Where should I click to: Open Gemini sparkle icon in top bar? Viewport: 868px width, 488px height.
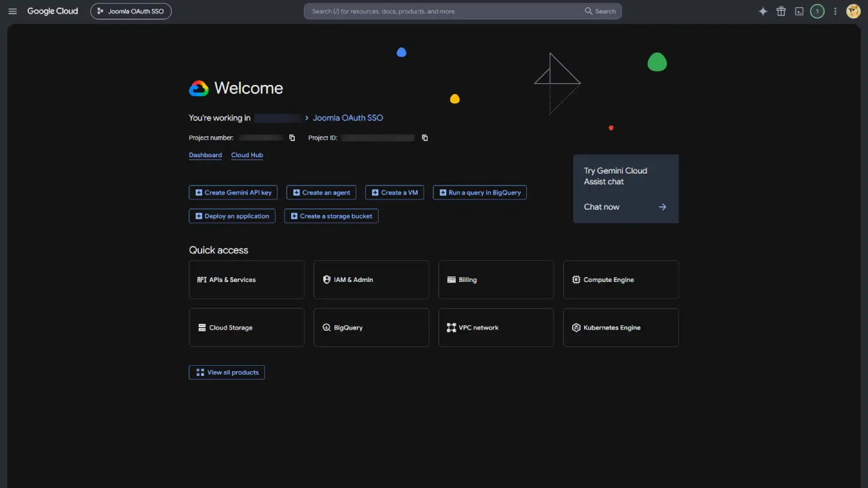point(763,11)
